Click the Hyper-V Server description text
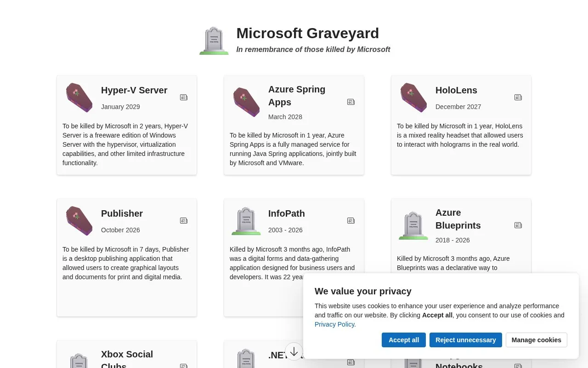 pyautogui.click(x=126, y=144)
